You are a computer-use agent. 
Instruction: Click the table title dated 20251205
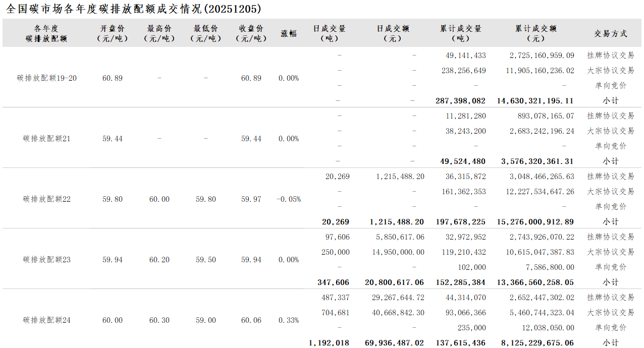point(134,9)
